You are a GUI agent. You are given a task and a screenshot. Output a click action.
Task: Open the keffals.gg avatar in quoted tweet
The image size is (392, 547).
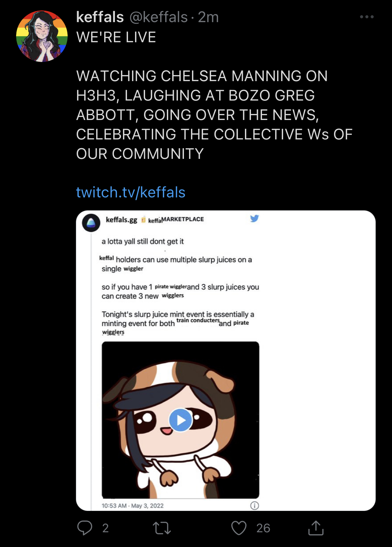[x=91, y=223]
